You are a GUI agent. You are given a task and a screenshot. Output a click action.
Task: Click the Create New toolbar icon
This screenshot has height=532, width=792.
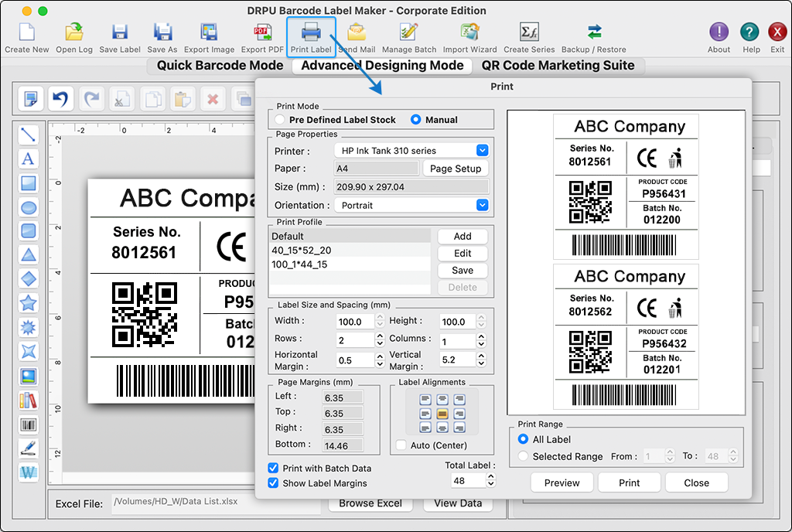(27, 32)
